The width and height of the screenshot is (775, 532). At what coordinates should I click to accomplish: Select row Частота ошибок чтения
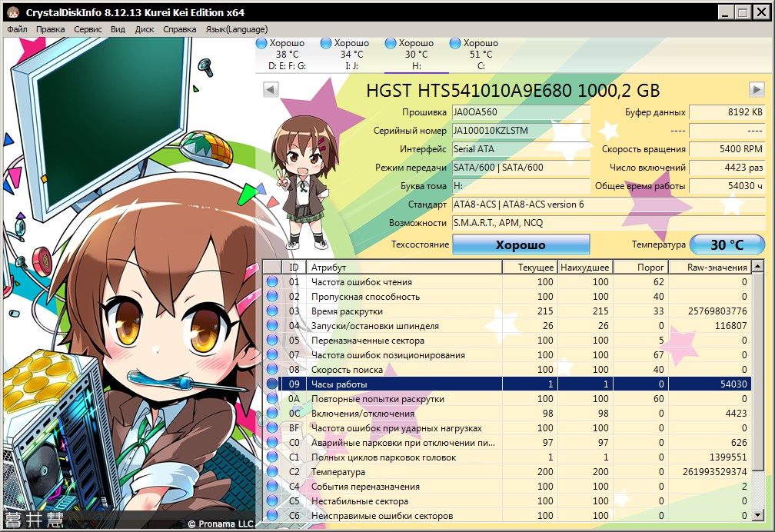point(507,282)
